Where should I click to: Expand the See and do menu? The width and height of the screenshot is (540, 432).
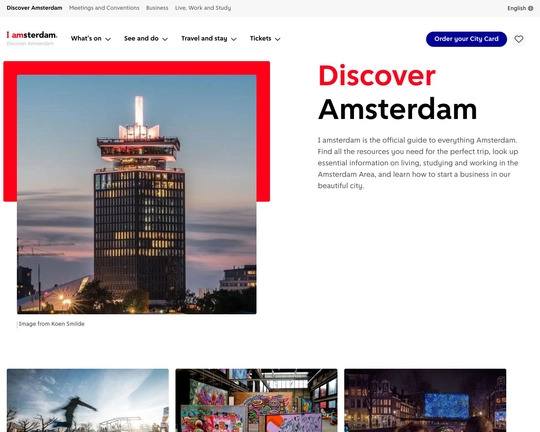coord(146,39)
